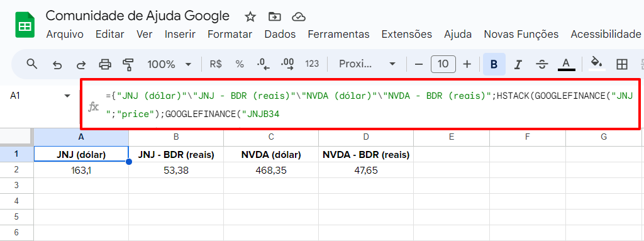Screen dimensions: 644x241
Task: Select column D header
Action: click(x=366, y=137)
